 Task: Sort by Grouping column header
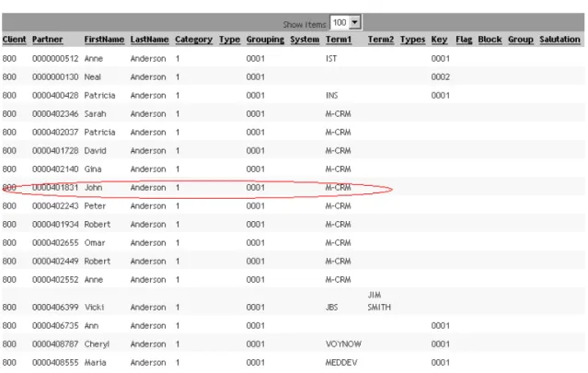pyautogui.click(x=265, y=40)
